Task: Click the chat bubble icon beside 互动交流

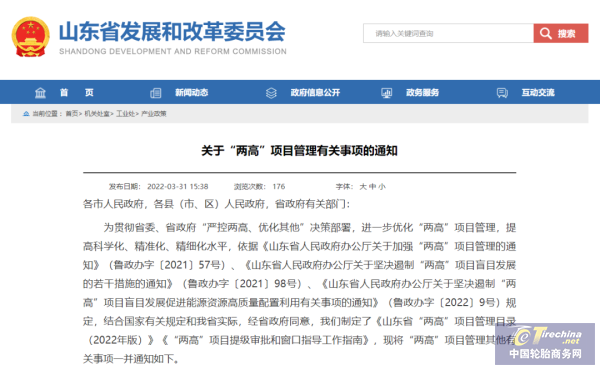Action: (502, 93)
